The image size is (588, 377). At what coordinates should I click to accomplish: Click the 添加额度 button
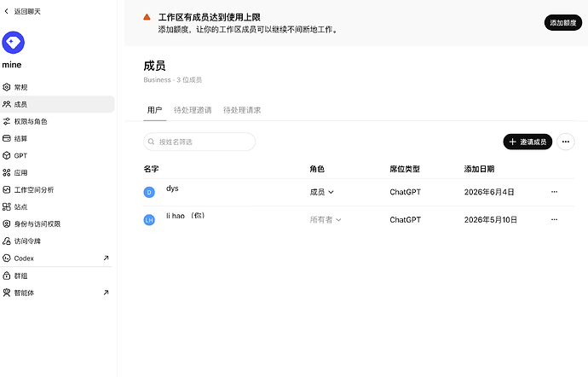[x=563, y=22]
